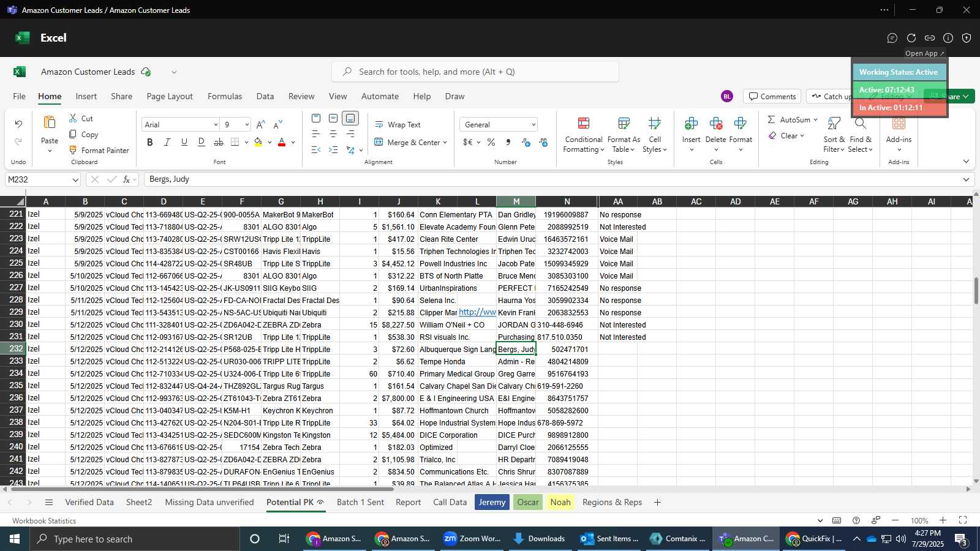Image resolution: width=980 pixels, height=551 pixels.
Task: Click the comma style icon
Action: coord(508,142)
